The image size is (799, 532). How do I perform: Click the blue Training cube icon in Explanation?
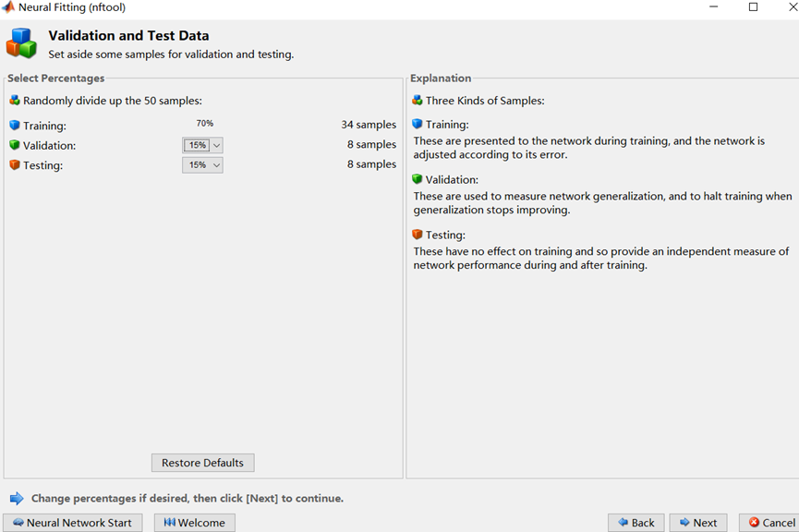coord(418,124)
